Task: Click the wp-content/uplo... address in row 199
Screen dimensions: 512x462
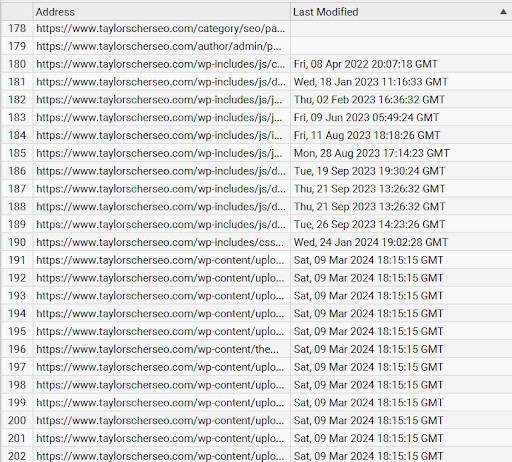Action: tap(160, 403)
